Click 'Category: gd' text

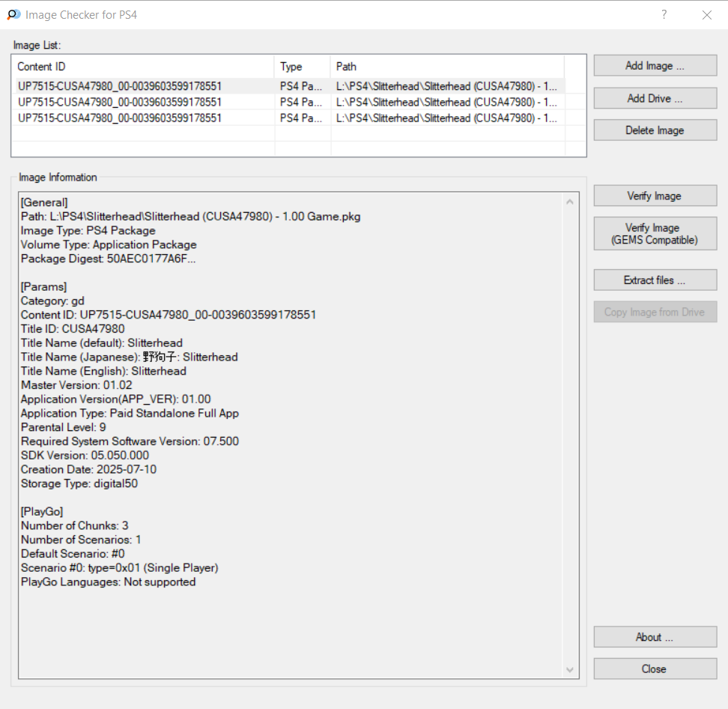52,301
